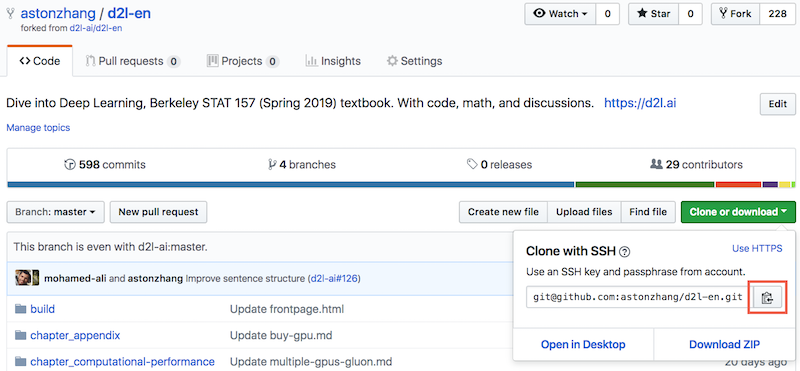View the 29 contributors
800x371 pixels.
point(696,165)
